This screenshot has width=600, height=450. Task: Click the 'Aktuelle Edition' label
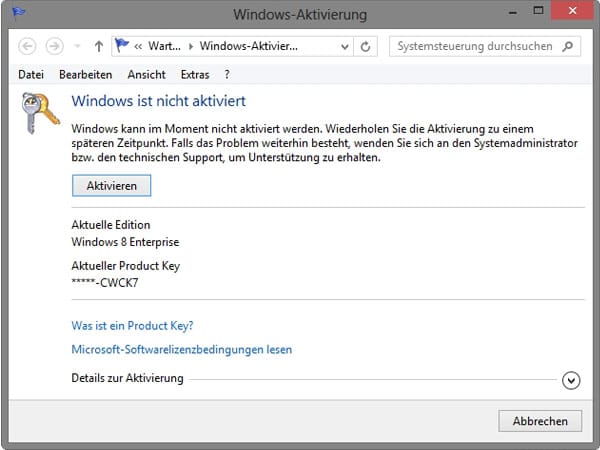tap(111, 225)
